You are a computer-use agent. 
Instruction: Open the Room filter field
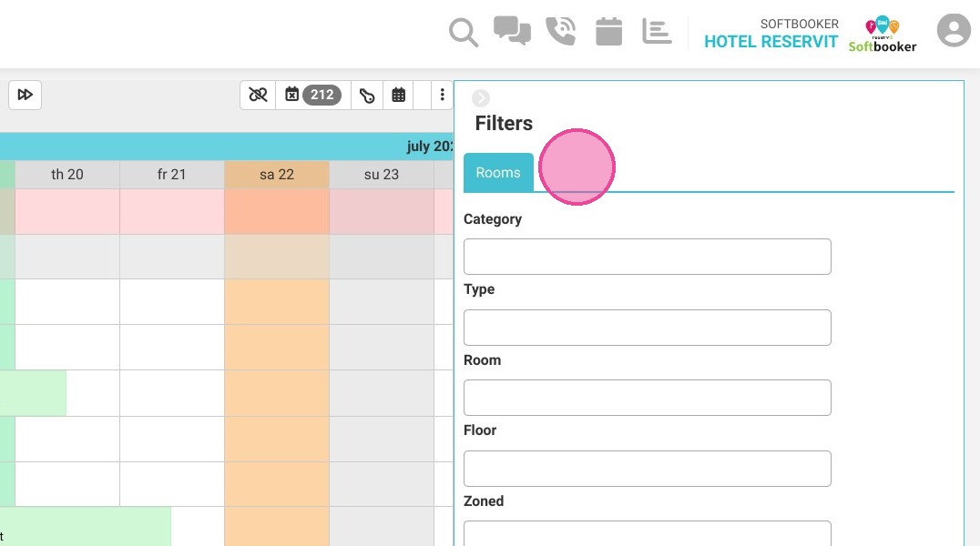pyautogui.click(x=647, y=398)
